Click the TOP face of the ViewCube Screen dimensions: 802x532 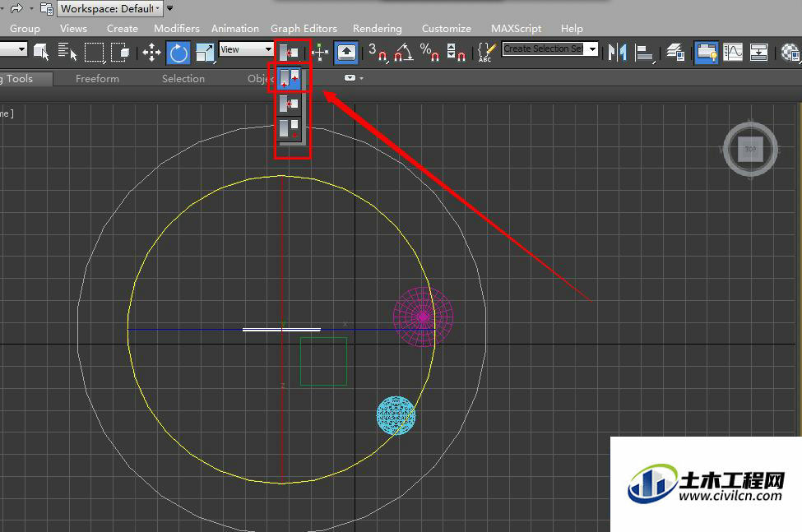click(x=751, y=149)
